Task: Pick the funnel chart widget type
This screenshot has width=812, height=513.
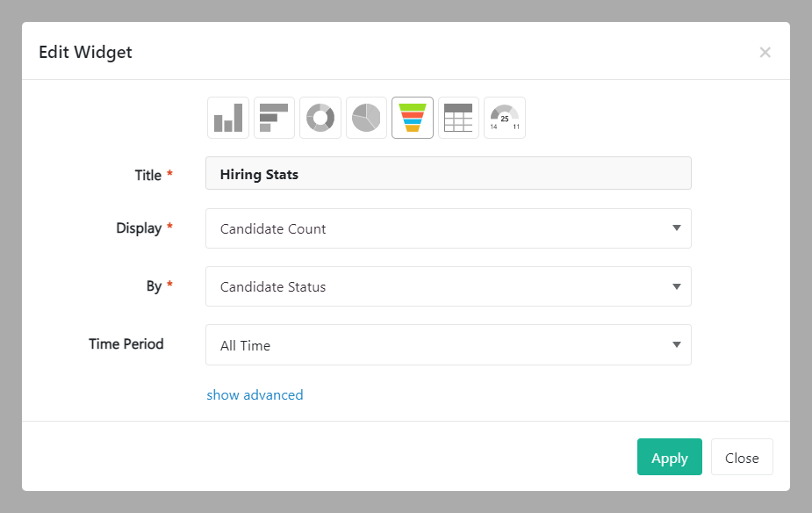Action: click(413, 118)
